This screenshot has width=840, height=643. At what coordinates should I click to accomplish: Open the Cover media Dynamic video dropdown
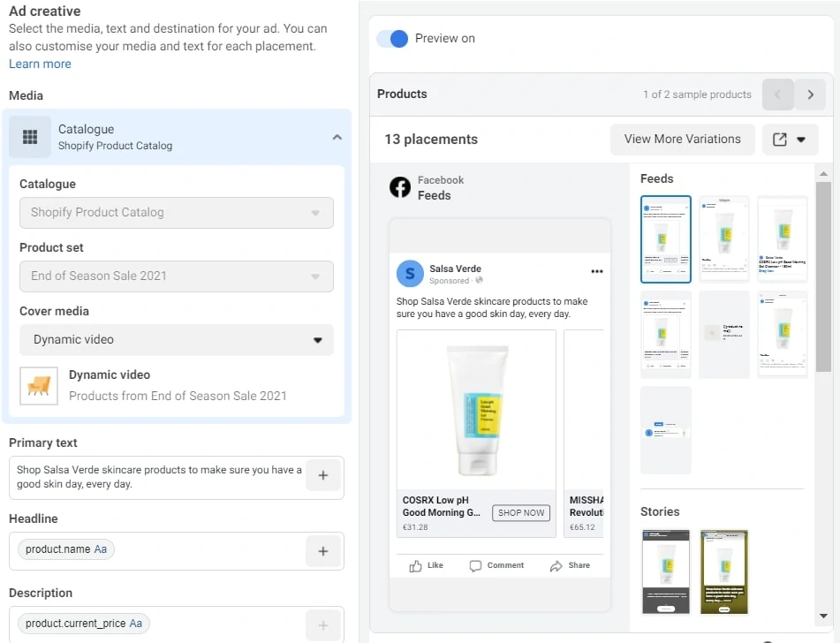tap(177, 340)
